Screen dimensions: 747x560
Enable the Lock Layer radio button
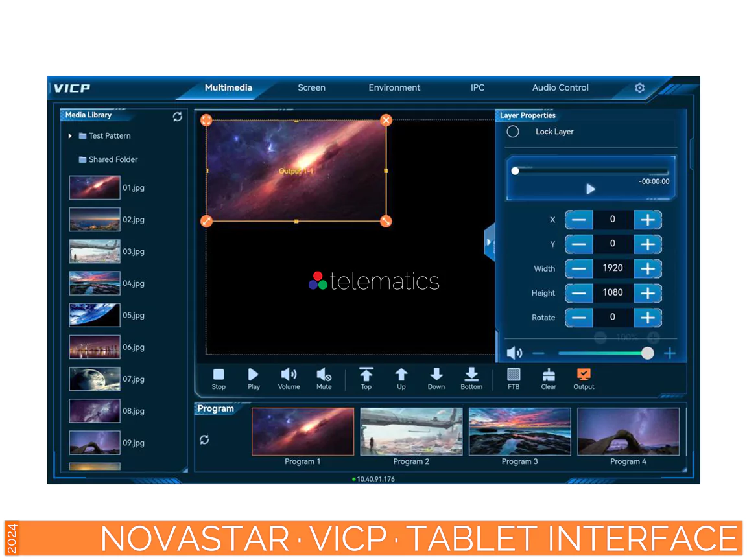pos(513,132)
